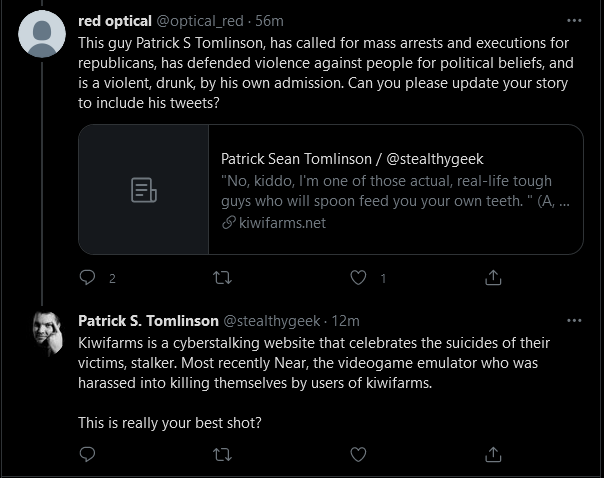Screen dimensions: 604x478
Task: Share Patrick S. Tomlinson's tweet
Action: tap(493, 455)
